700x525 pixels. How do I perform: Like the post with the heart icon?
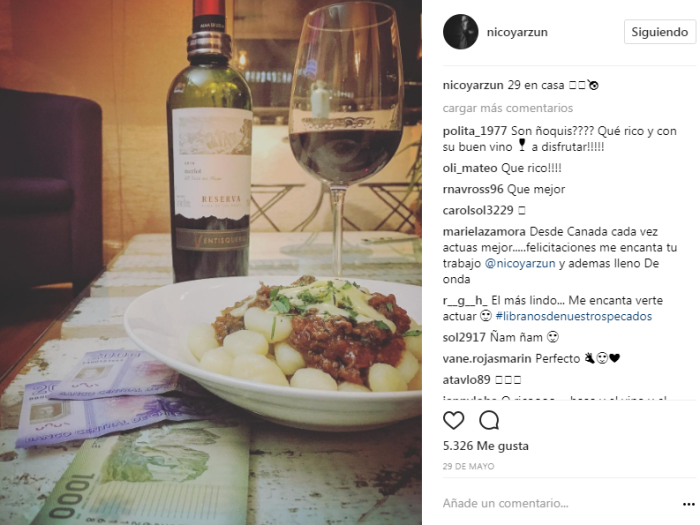(x=454, y=421)
